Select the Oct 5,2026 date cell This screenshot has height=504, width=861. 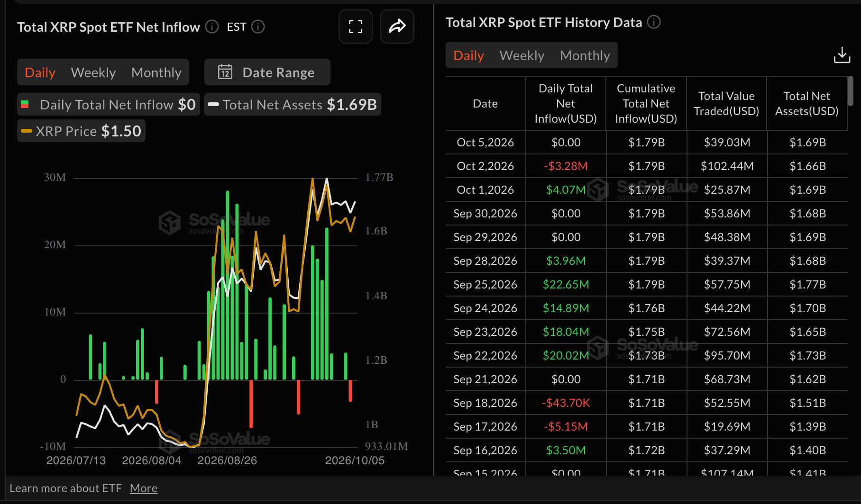click(x=485, y=142)
